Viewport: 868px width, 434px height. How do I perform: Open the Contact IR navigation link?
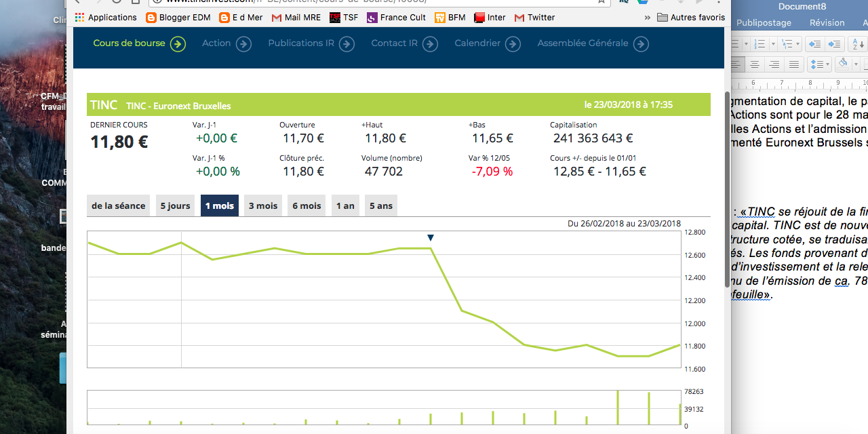404,44
